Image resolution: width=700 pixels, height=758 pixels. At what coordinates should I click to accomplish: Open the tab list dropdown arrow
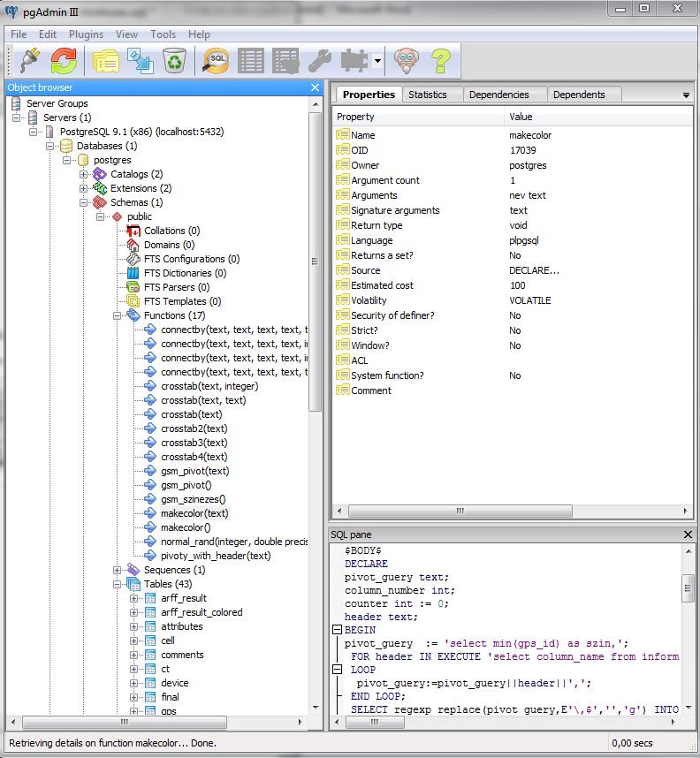pos(686,95)
